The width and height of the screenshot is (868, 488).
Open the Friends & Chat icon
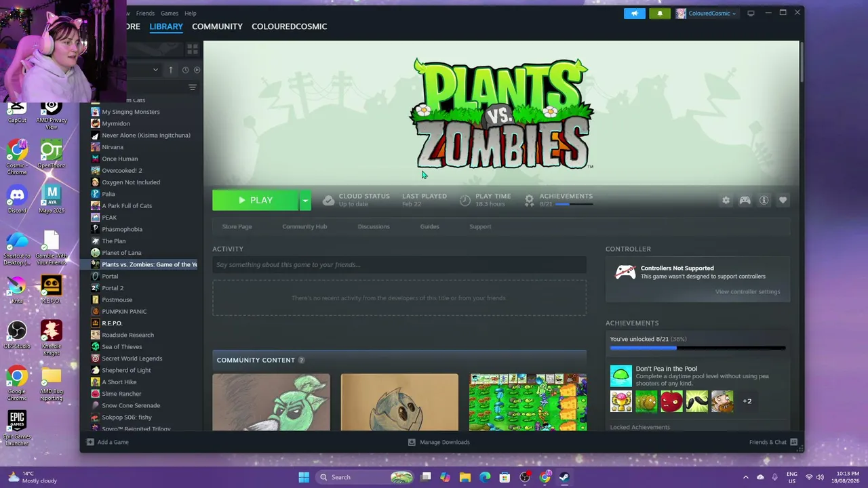coord(793,442)
